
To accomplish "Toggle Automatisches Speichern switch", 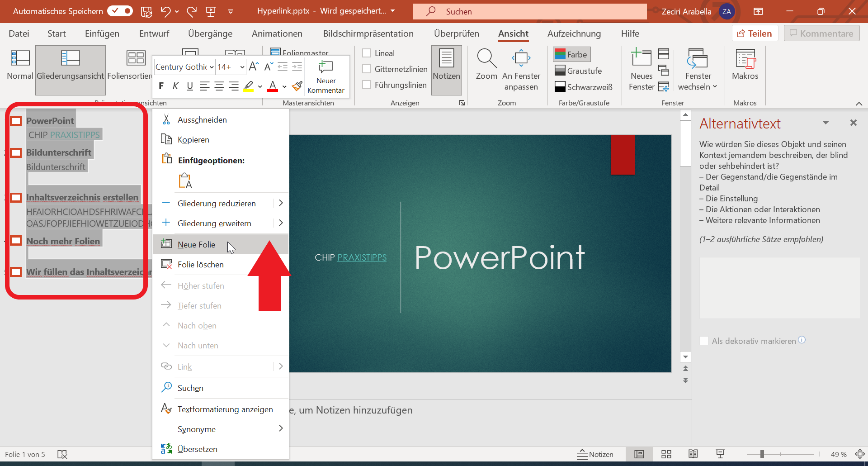I will coord(120,11).
